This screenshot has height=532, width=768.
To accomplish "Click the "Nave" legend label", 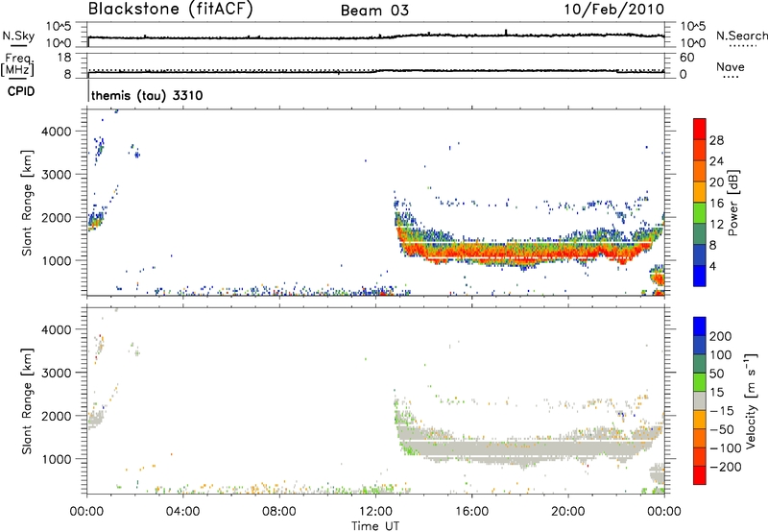I will point(731,66).
